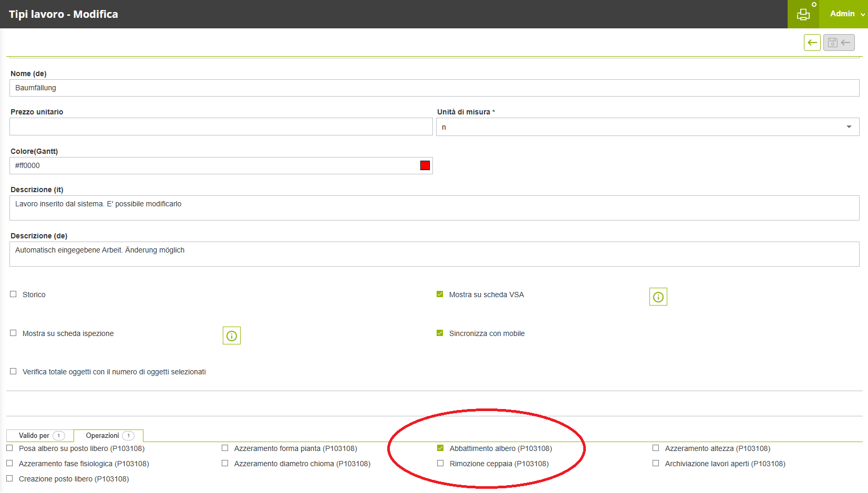
Task: Click the green back arrow button
Action: (812, 43)
